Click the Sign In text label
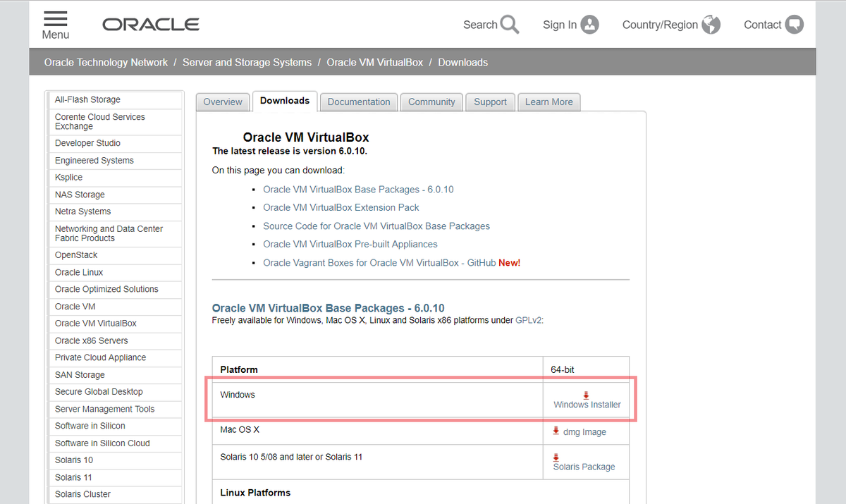846x504 pixels. pyautogui.click(x=560, y=25)
